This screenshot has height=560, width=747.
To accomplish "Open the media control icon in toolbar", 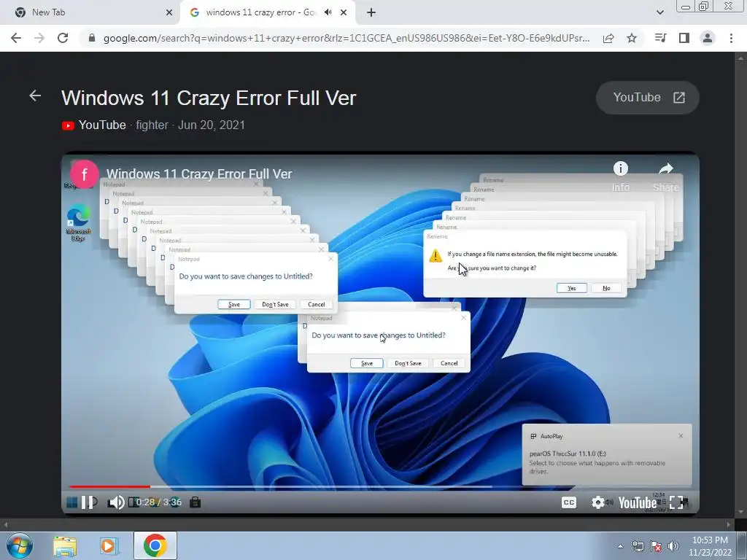I will point(660,38).
